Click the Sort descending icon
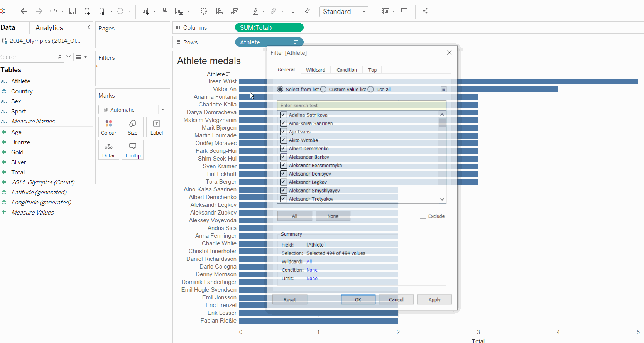 coord(234,11)
